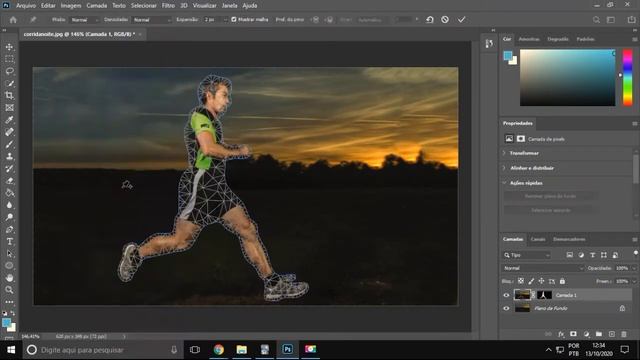Open the workspace switcher icon
This screenshot has height=360, width=640.
pos(611,20)
